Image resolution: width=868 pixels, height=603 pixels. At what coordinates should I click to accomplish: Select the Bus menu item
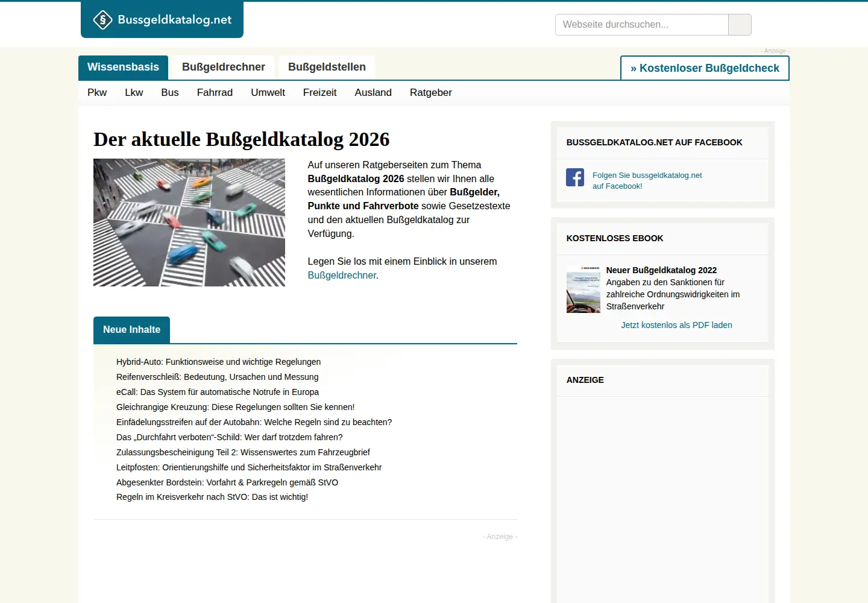click(170, 92)
